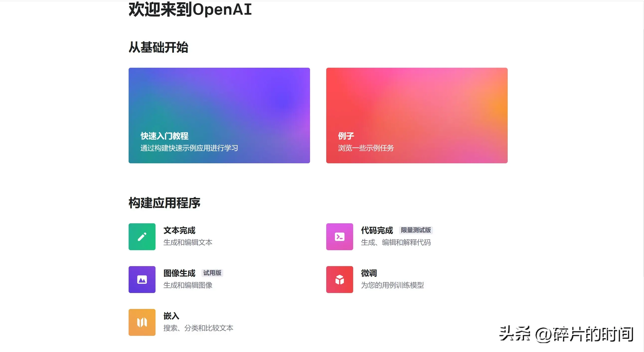Click heading 欢迎来到OpenAI

190,9
